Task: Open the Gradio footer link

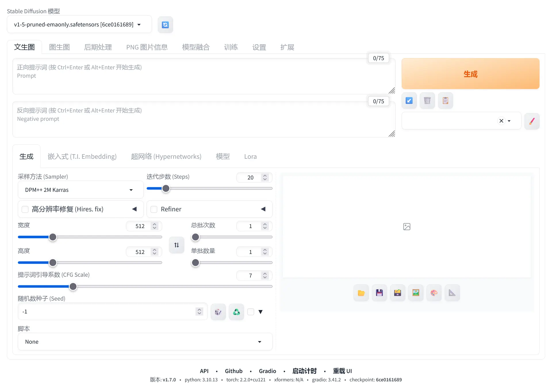Action: (x=267, y=371)
